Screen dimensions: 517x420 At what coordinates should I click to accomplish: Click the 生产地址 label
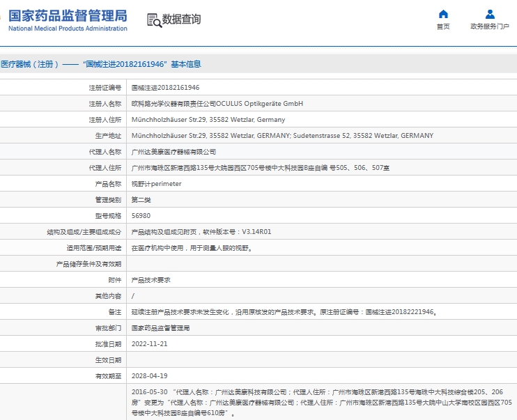pos(108,136)
